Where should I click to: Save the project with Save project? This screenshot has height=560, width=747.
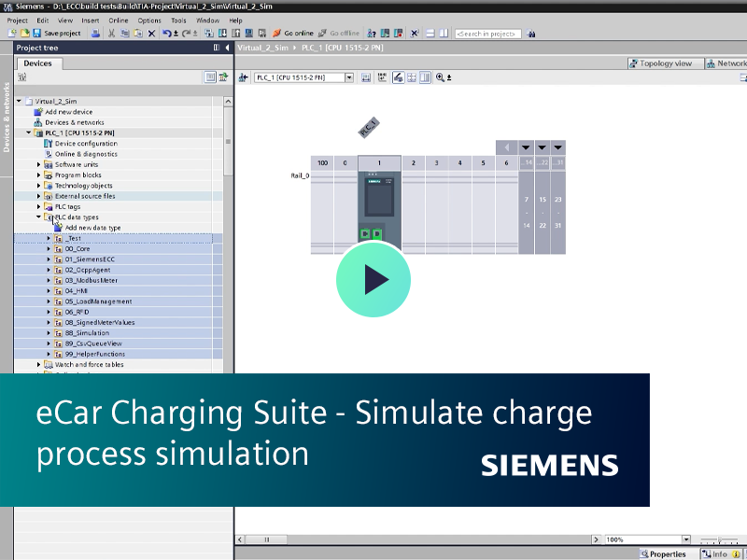(x=57, y=34)
